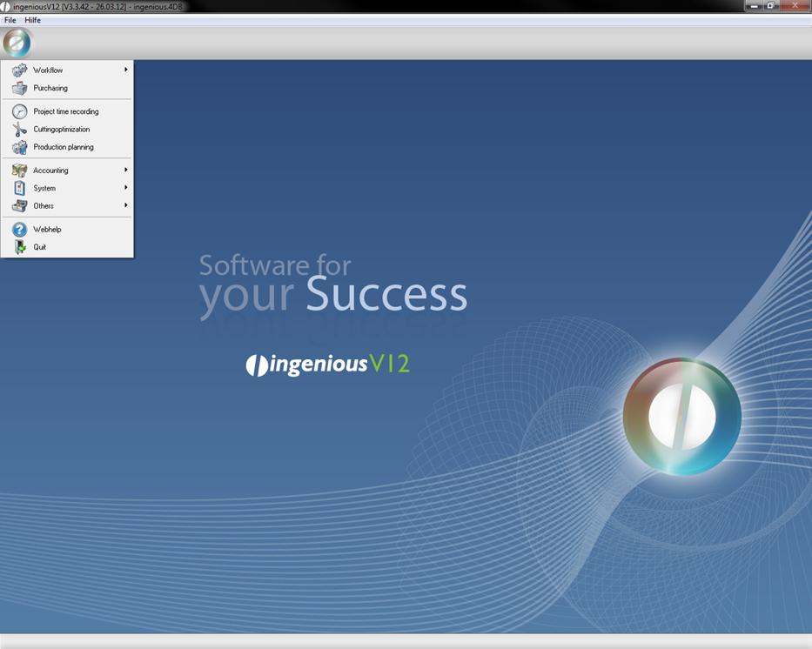Launch Production planning from its icon
The height and width of the screenshot is (649, 812).
pyautogui.click(x=19, y=147)
